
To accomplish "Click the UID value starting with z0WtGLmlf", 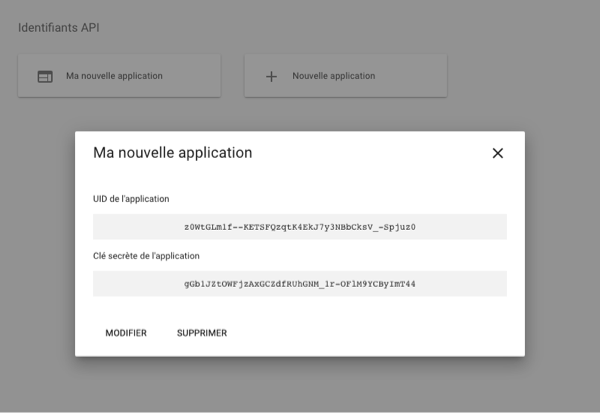I will (299, 227).
